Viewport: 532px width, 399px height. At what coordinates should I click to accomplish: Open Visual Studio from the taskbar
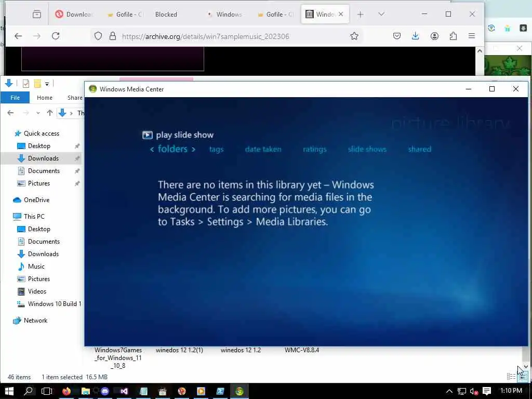[x=124, y=391]
